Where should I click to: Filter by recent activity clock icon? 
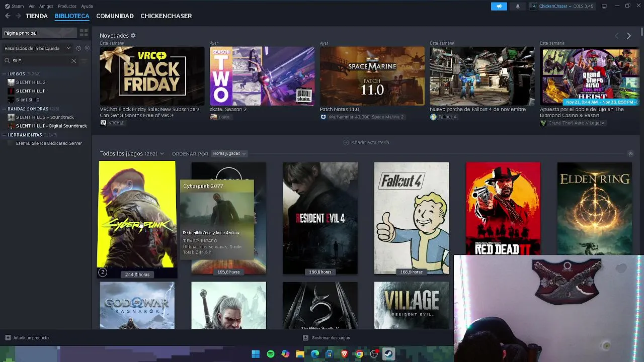click(78, 48)
